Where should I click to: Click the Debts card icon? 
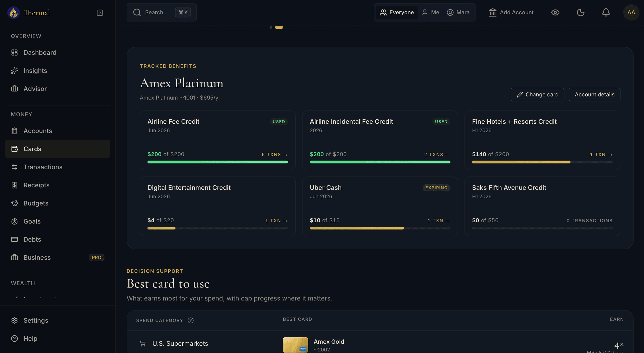(14, 239)
